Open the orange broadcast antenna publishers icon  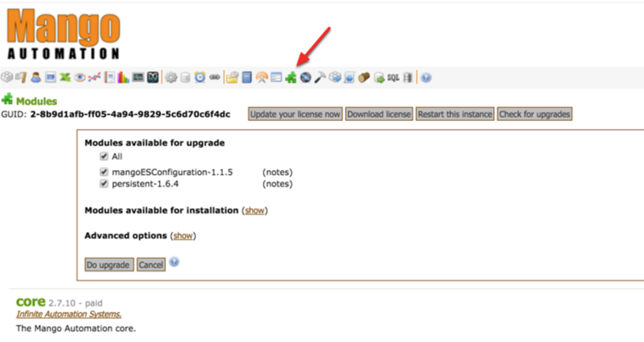pos(262,77)
